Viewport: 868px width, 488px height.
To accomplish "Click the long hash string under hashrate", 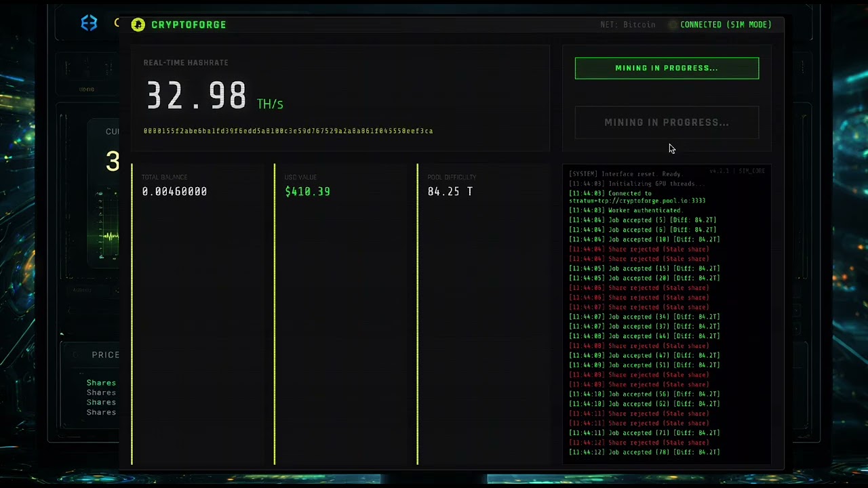I will click(288, 131).
